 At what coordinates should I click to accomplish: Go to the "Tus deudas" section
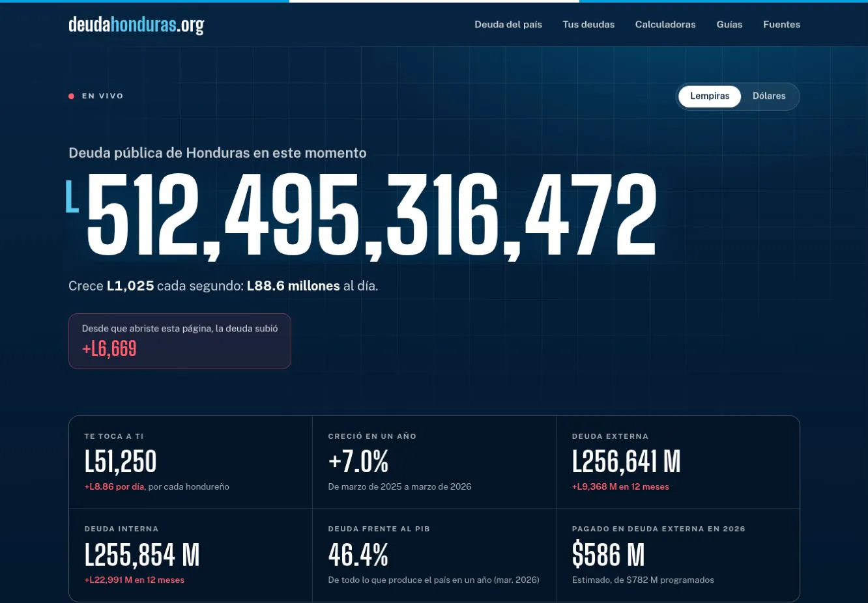pyautogui.click(x=588, y=25)
